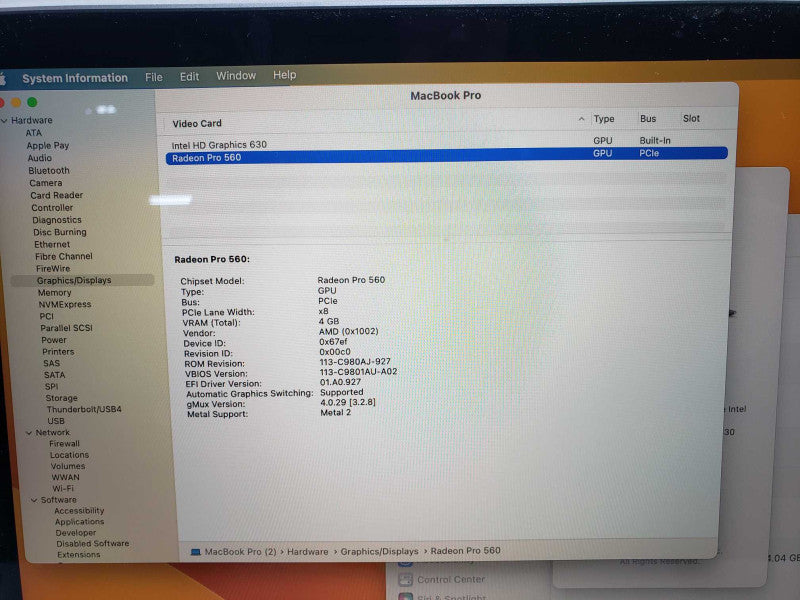Select Memory in the sidebar
800x600 pixels.
click(x=55, y=293)
